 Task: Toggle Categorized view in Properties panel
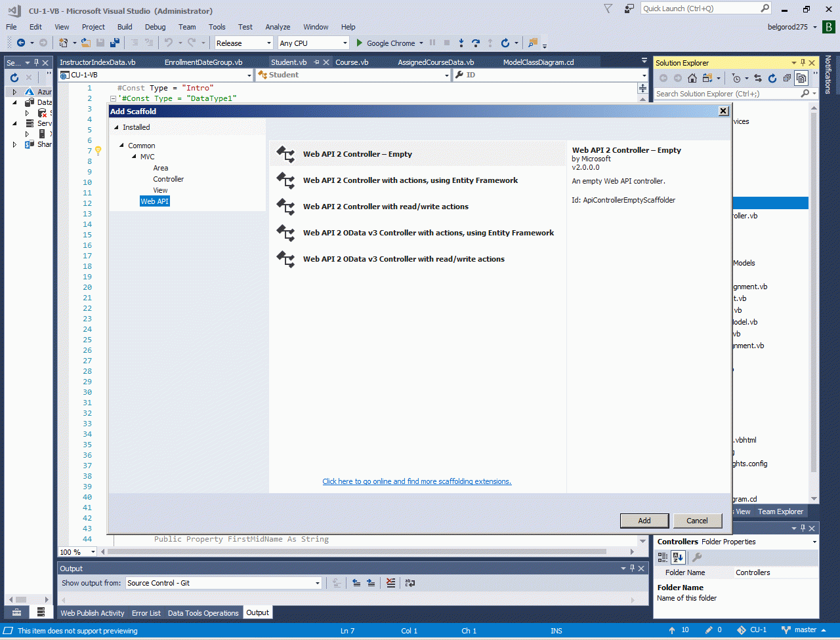pyautogui.click(x=663, y=557)
